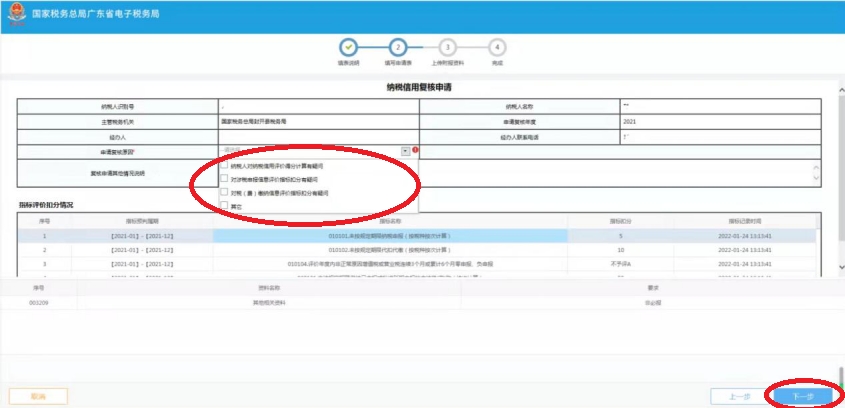The height and width of the screenshot is (408, 845).
Task: Enable the 其它 checkbox option
Action: click(x=224, y=205)
